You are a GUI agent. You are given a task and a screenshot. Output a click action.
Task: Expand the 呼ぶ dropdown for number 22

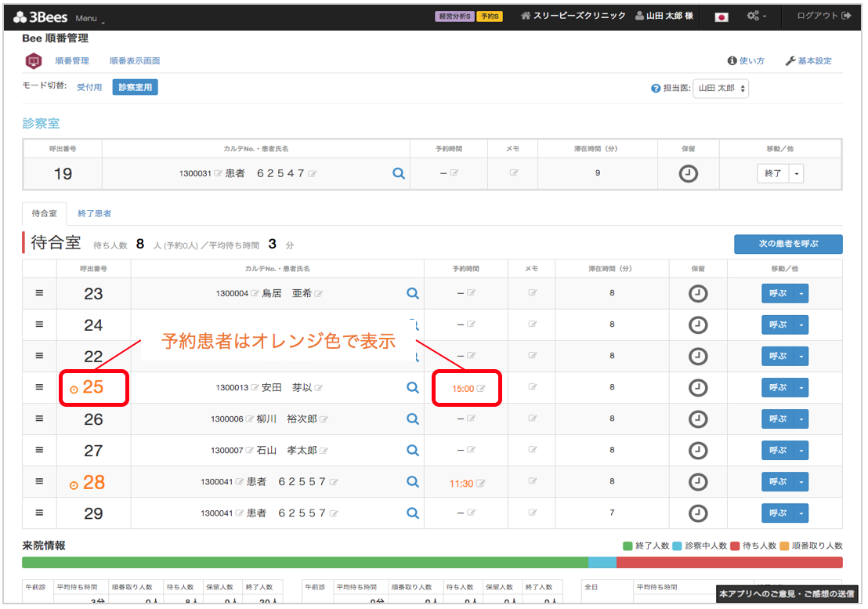[x=801, y=356]
